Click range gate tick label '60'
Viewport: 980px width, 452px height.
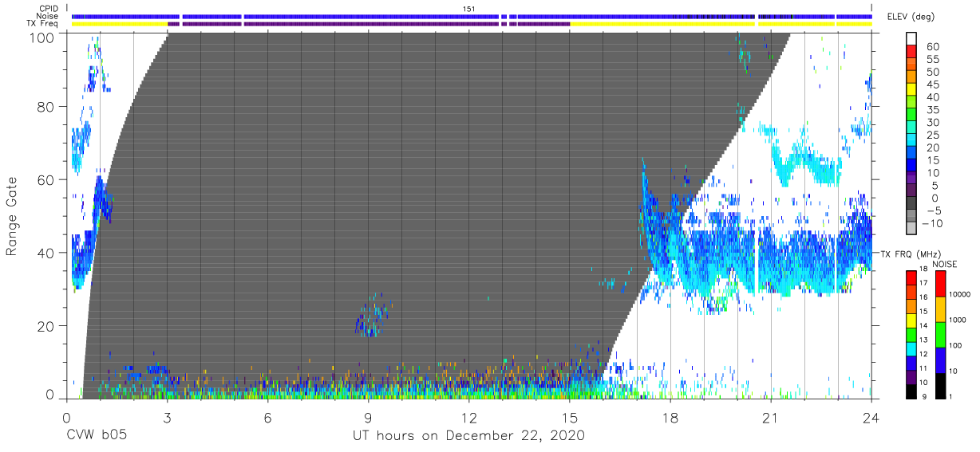click(x=46, y=180)
